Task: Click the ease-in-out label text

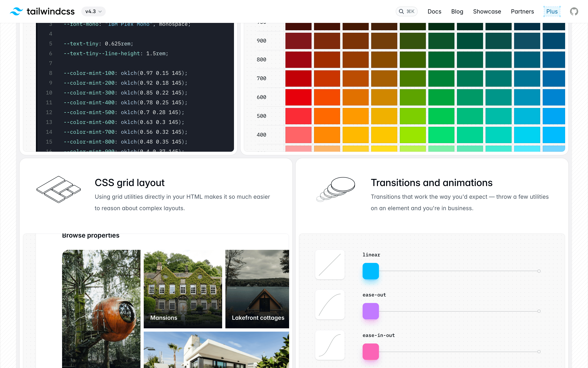Action: point(379,335)
